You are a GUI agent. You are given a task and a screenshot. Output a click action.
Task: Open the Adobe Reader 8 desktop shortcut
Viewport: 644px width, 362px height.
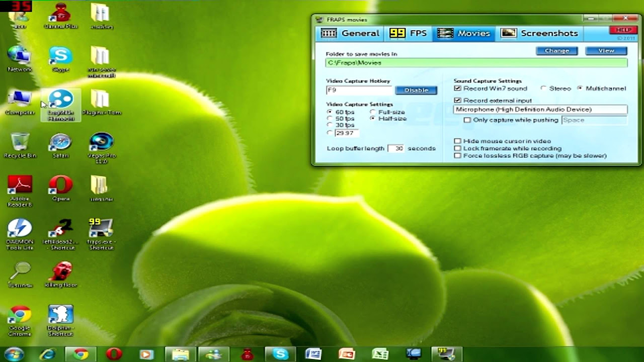20,191
